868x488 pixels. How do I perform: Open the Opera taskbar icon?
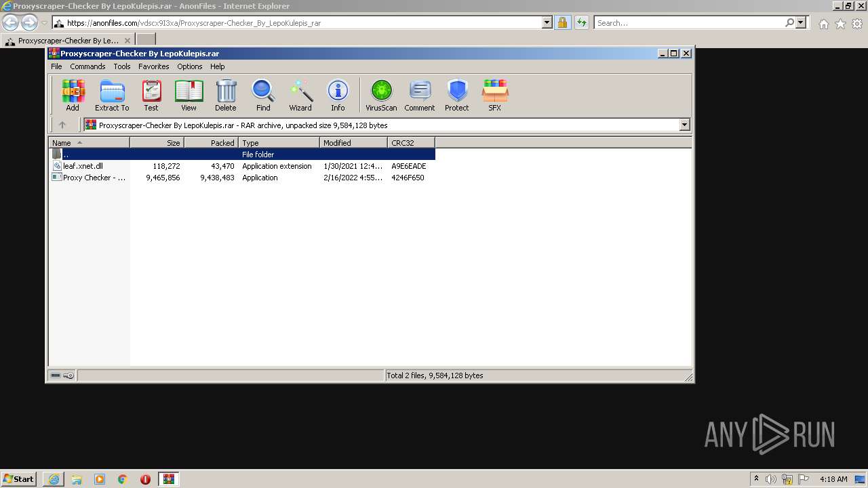[145, 479]
